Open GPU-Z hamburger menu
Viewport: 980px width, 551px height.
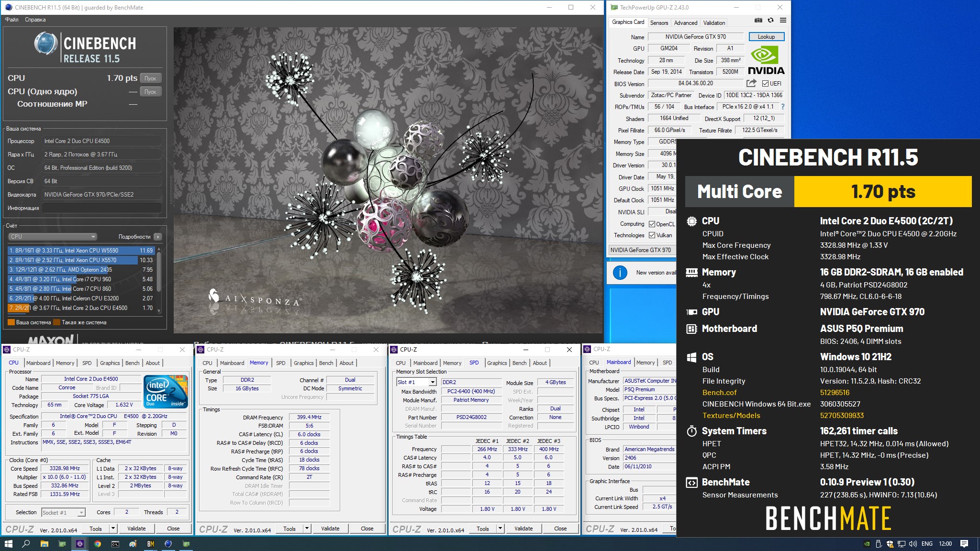tap(783, 20)
